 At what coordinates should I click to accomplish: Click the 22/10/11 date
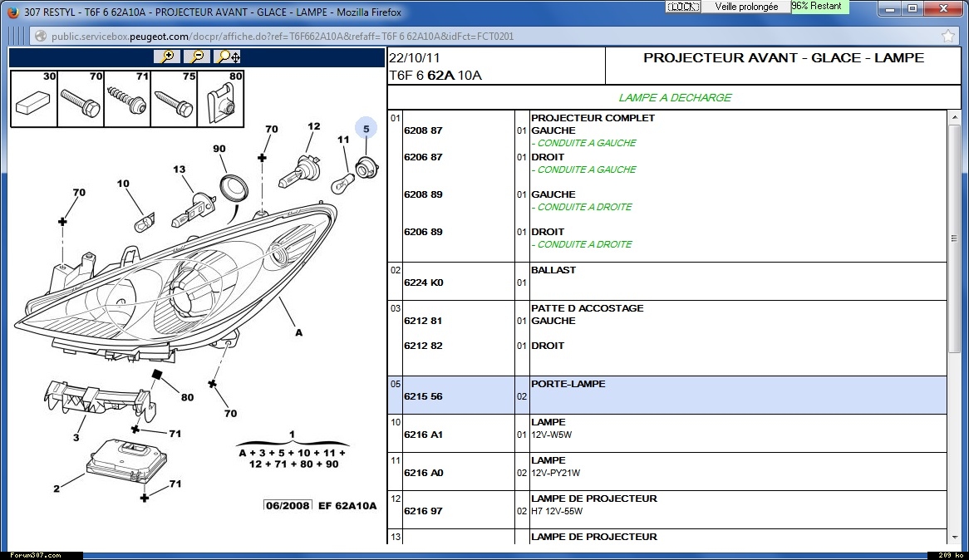pyautogui.click(x=414, y=58)
